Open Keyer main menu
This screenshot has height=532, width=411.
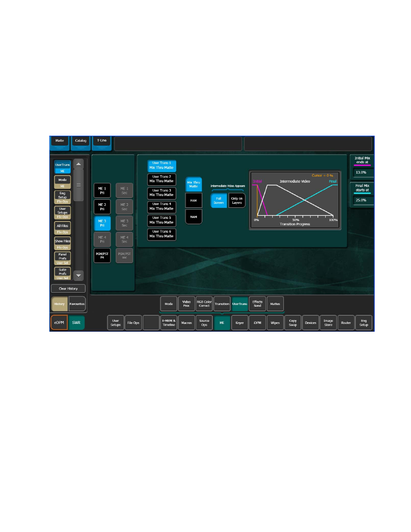pyautogui.click(x=240, y=323)
